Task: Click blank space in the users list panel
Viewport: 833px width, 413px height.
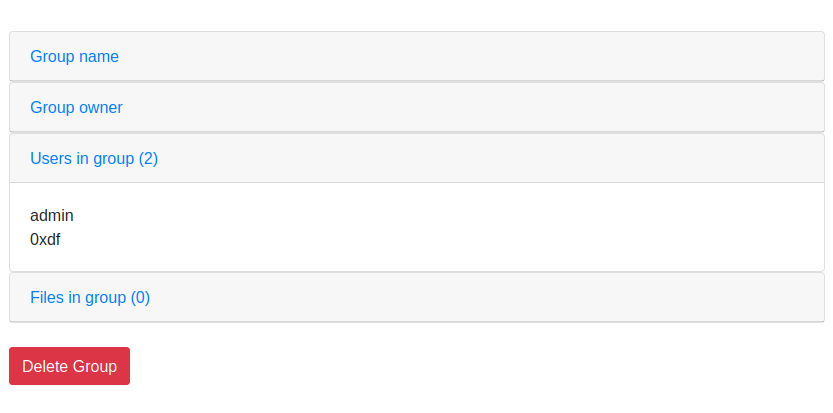Action: pos(450,227)
